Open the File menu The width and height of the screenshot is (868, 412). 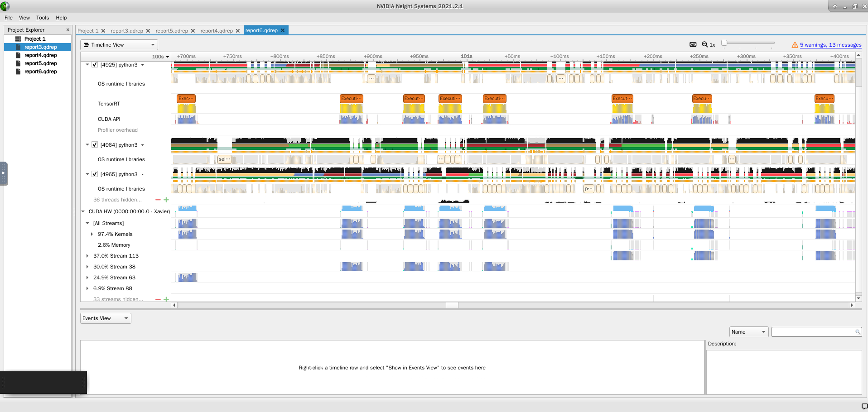coord(9,18)
